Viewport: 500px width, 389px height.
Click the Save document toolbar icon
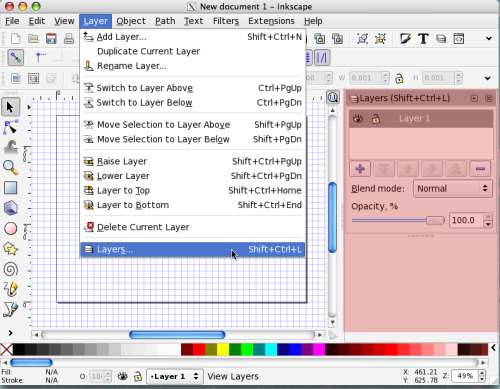(x=51, y=39)
